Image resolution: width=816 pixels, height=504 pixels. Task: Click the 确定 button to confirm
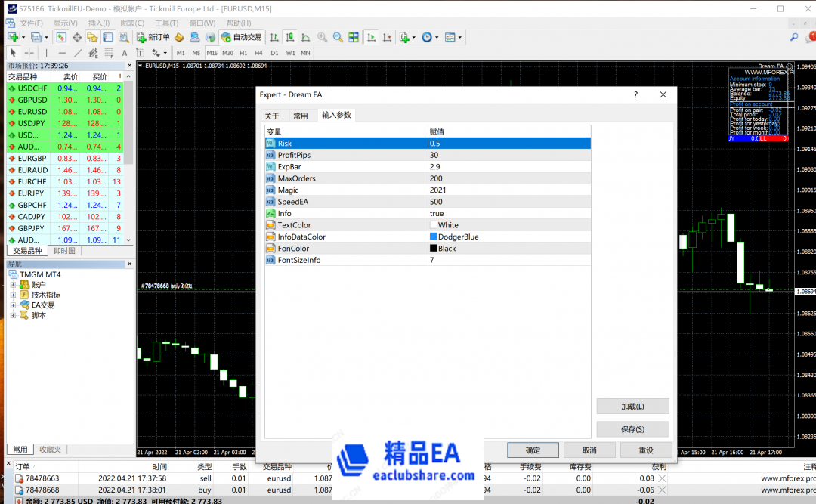532,450
